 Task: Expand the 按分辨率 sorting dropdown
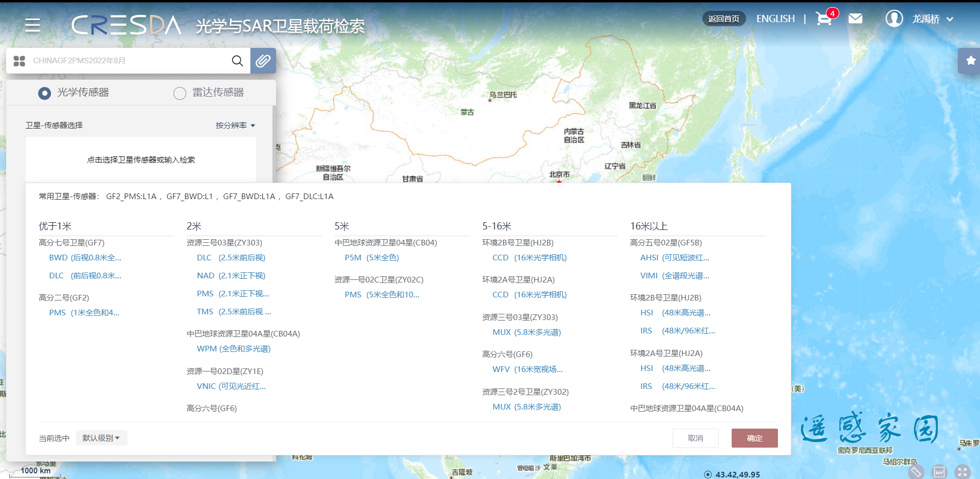point(234,125)
